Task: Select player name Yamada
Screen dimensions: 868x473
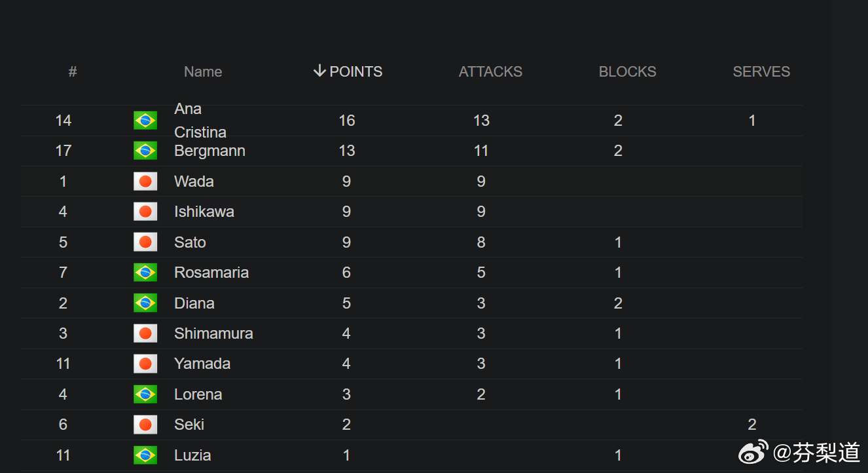Action: pos(202,364)
